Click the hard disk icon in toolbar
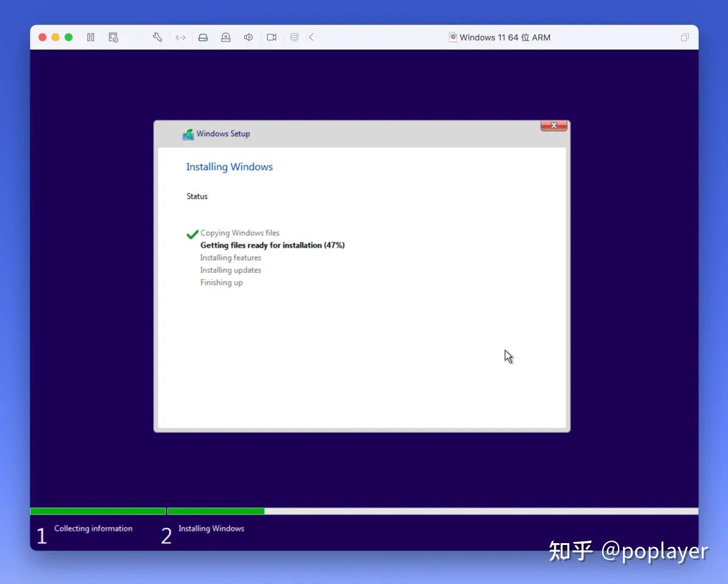This screenshot has width=728, height=584. tap(203, 38)
